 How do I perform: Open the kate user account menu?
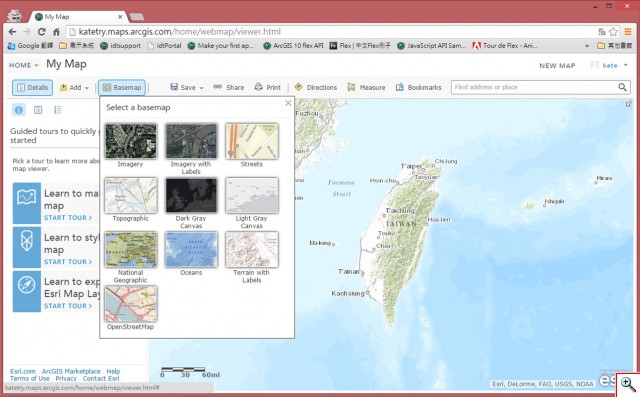click(609, 65)
